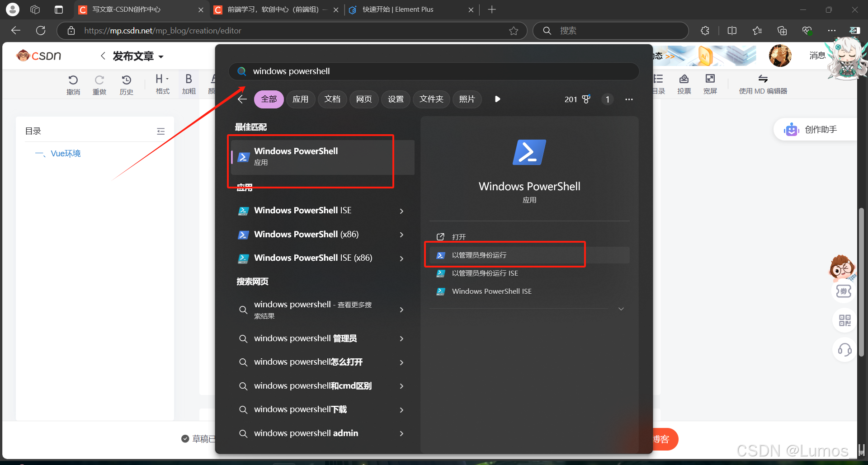
Task: Expand 'windows powershell下载' suggestion
Action: coord(401,410)
